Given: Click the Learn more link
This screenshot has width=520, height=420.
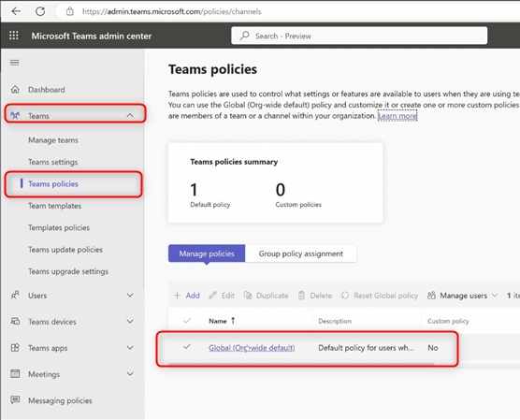Looking at the screenshot, I should [x=397, y=116].
